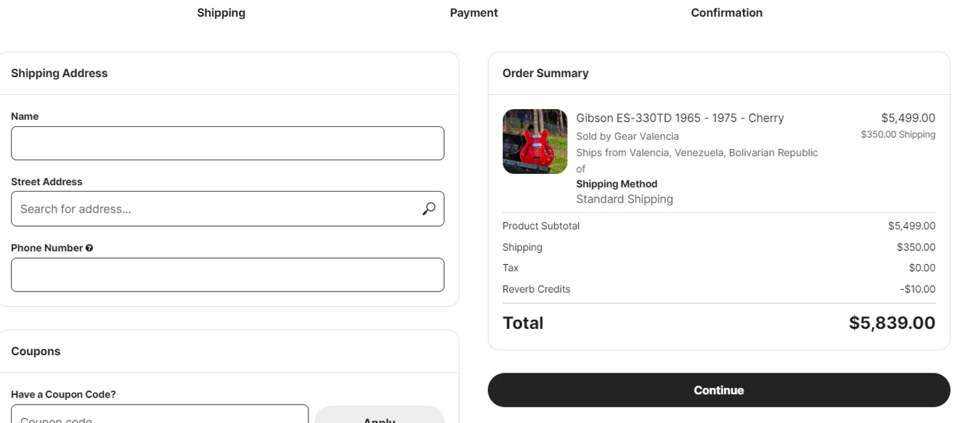Viewport: 980px width, 423px height.
Task: Switch to the Payment step
Action: [x=474, y=12]
